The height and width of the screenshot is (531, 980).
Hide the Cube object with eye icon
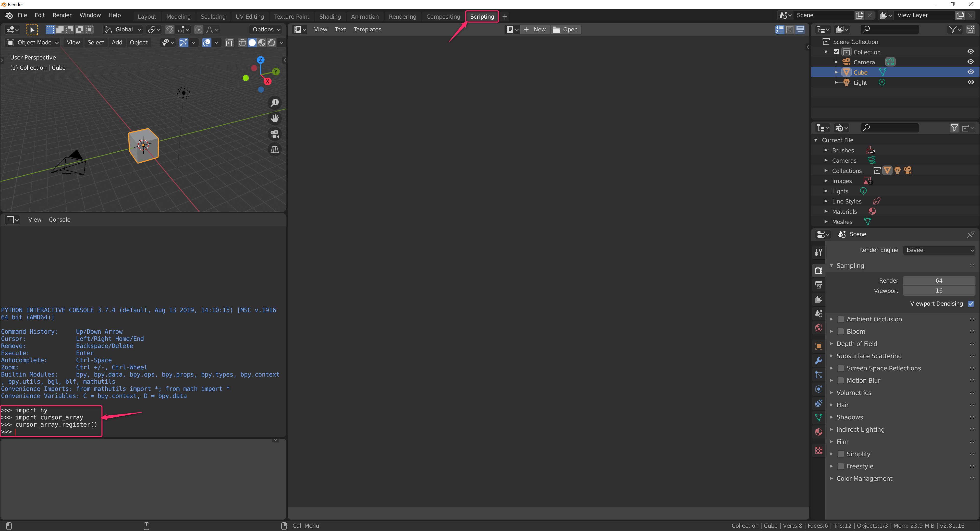click(971, 72)
